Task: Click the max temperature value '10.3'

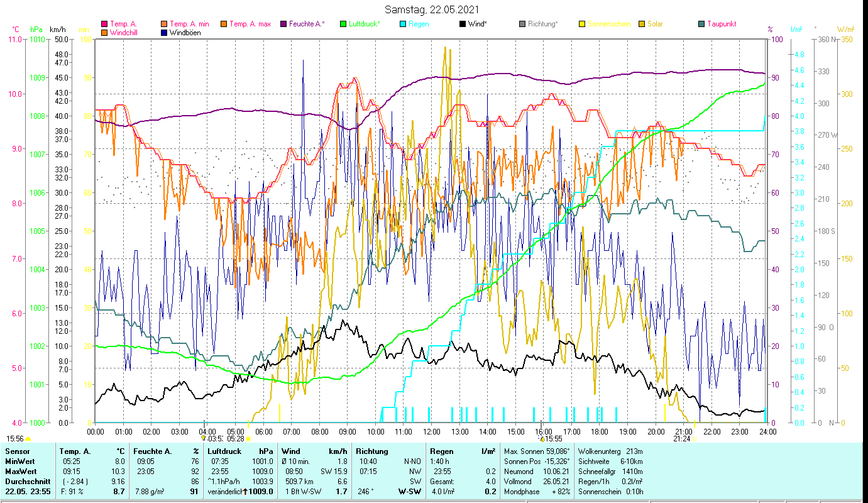Action: click(x=118, y=471)
